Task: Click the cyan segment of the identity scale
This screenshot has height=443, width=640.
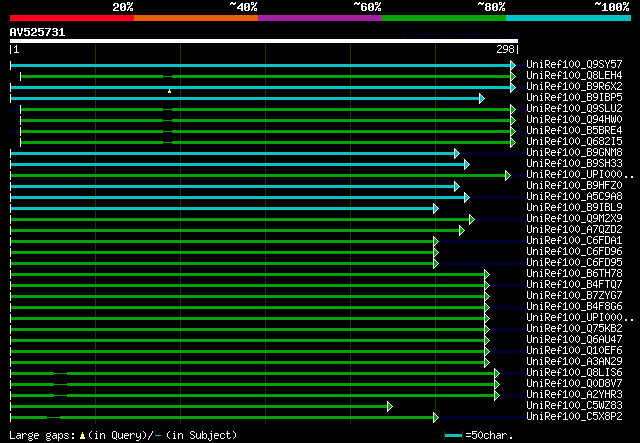Action: click(567, 18)
